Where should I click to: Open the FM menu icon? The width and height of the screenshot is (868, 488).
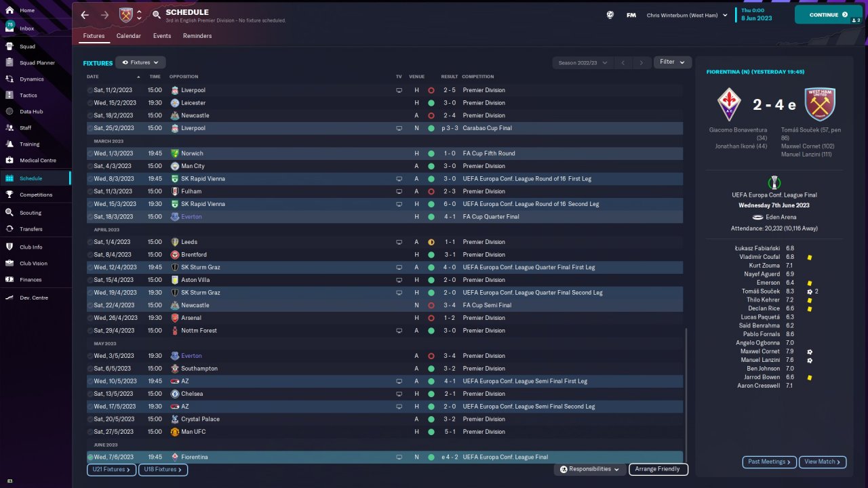point(631,15)
